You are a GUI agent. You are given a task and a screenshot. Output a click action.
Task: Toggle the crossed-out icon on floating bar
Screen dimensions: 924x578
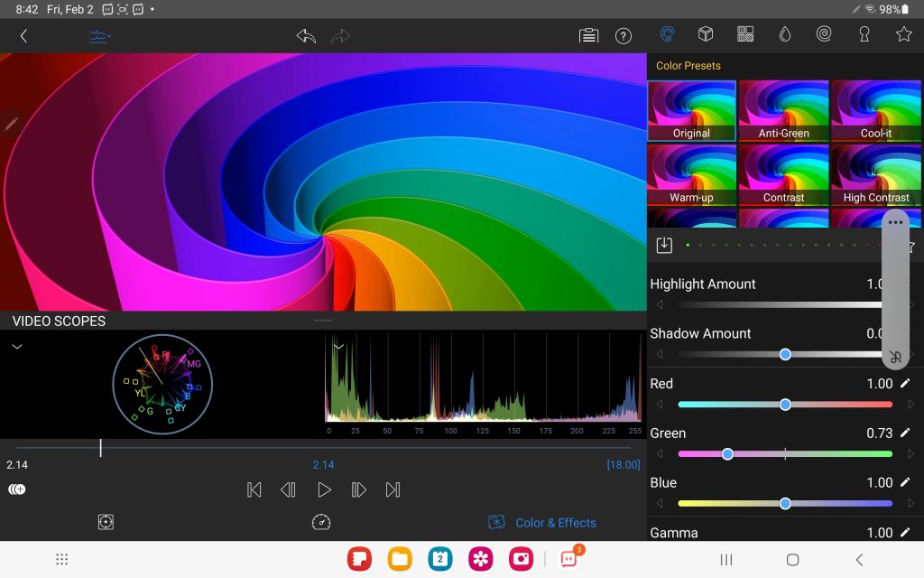click(894, 357)
